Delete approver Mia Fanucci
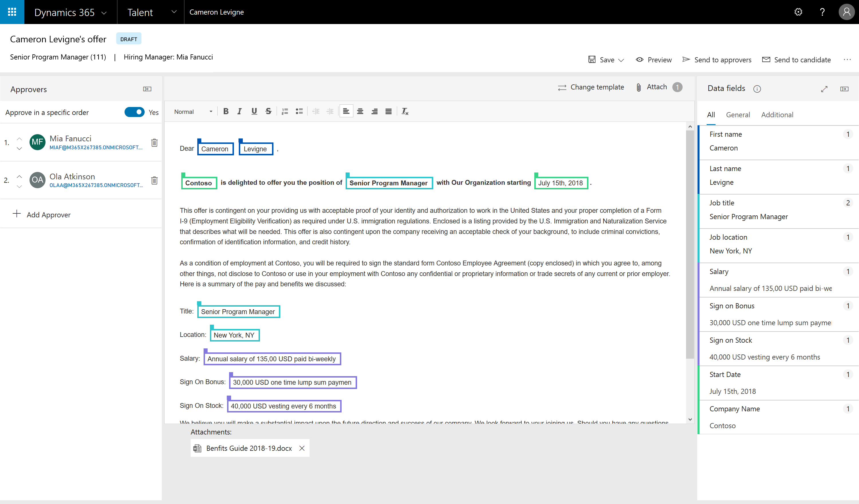859x504 pixels. click(154, 142)
